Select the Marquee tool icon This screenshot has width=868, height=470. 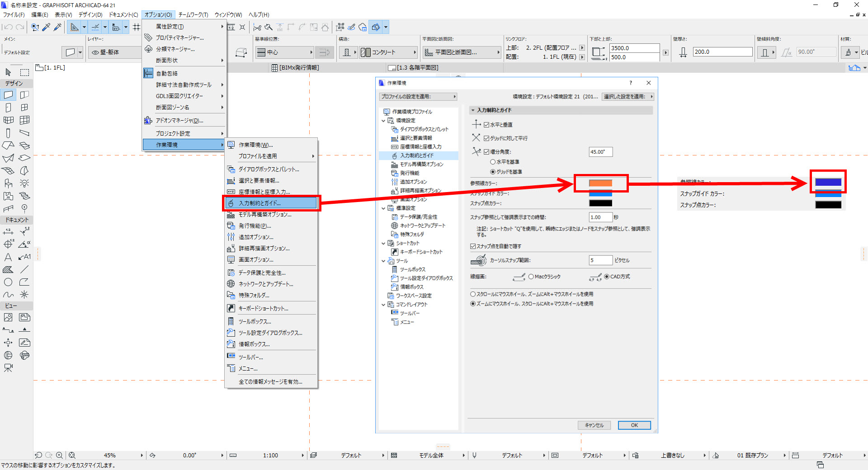pos(24,72)
